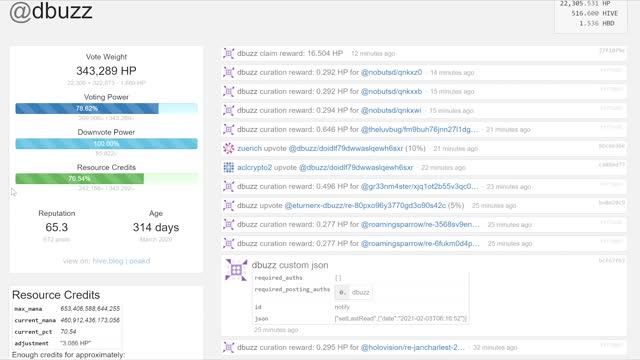640x360 pixels.
Task: Click avatar beside gr33nm4ster curation reward
Action: click(x=229, y=187)
